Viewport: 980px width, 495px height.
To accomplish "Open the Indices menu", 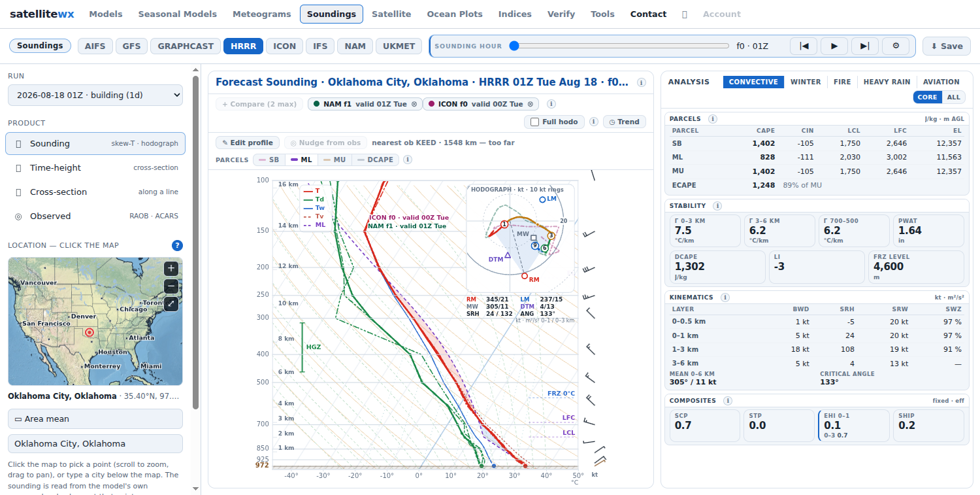I will [x=515, y=14].
